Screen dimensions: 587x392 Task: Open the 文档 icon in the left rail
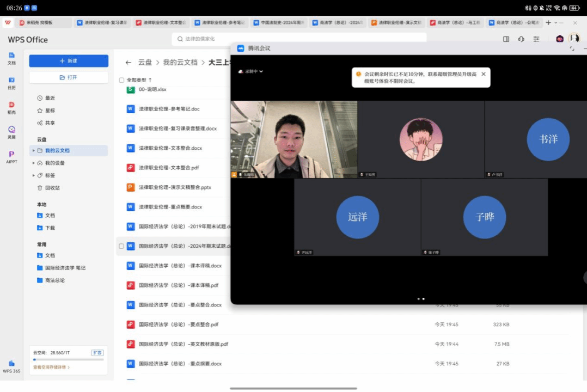[x=11, y=58]
